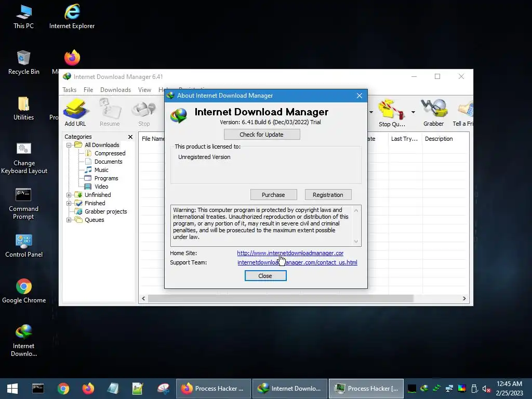
Task: Click the Close button in About dialog
Action: 265,276
